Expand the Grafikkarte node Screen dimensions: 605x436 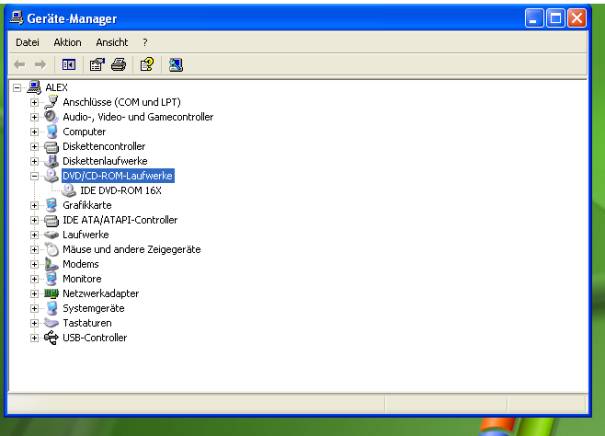coord(36,204)
